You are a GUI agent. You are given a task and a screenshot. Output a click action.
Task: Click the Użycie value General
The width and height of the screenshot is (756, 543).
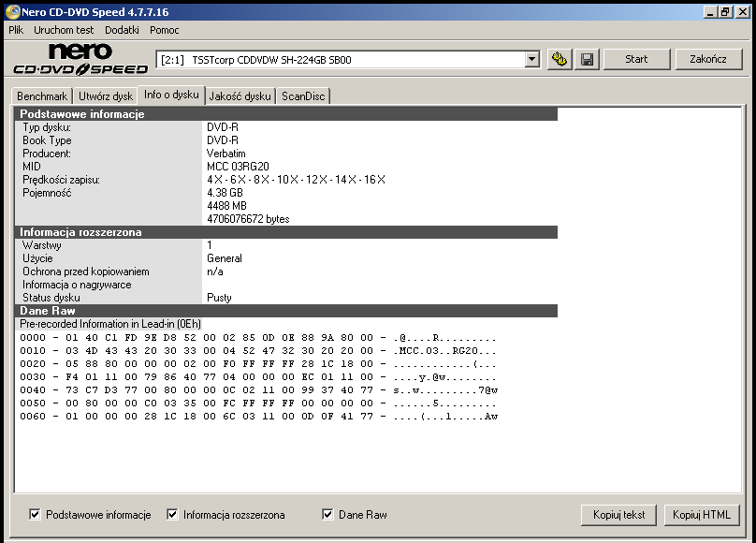click(x=225, y=258)
